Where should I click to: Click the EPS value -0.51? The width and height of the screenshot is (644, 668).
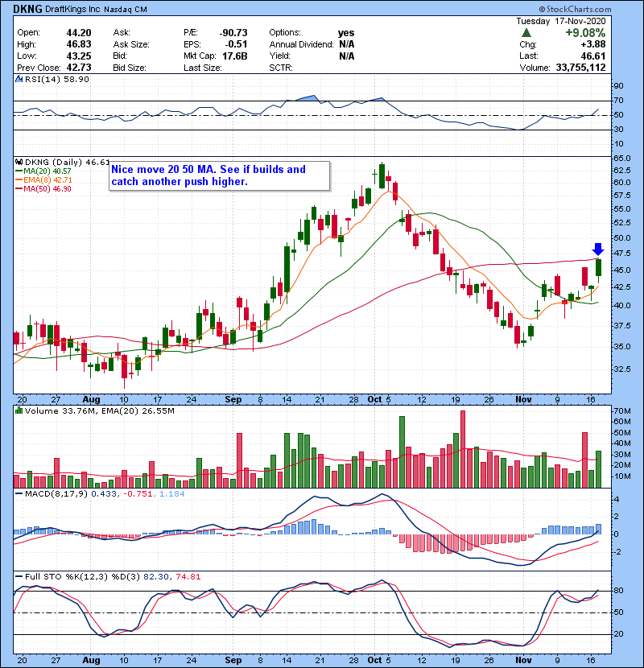[x=237, y=44]
